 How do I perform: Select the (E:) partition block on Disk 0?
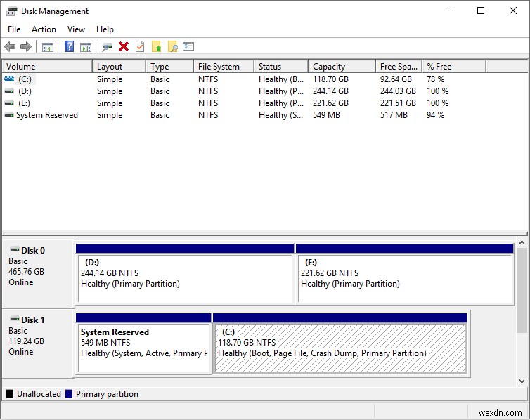(404, 278)
